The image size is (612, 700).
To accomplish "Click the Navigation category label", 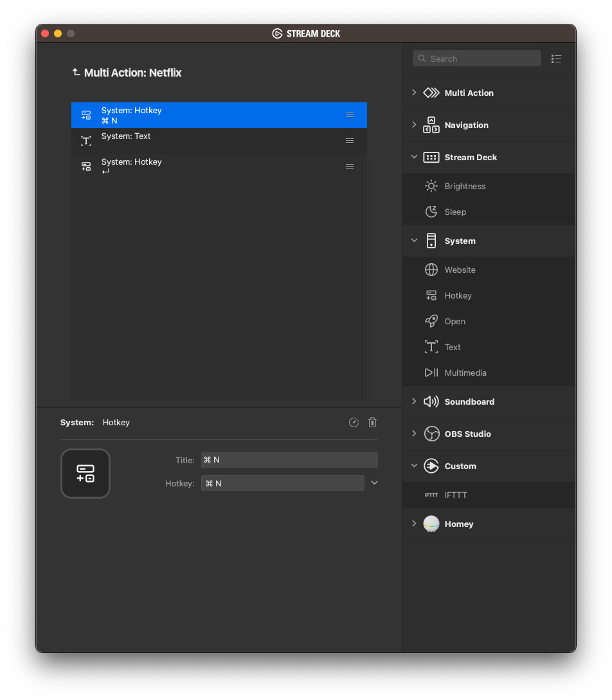I will pyautogui.click(x=467, y=125).
